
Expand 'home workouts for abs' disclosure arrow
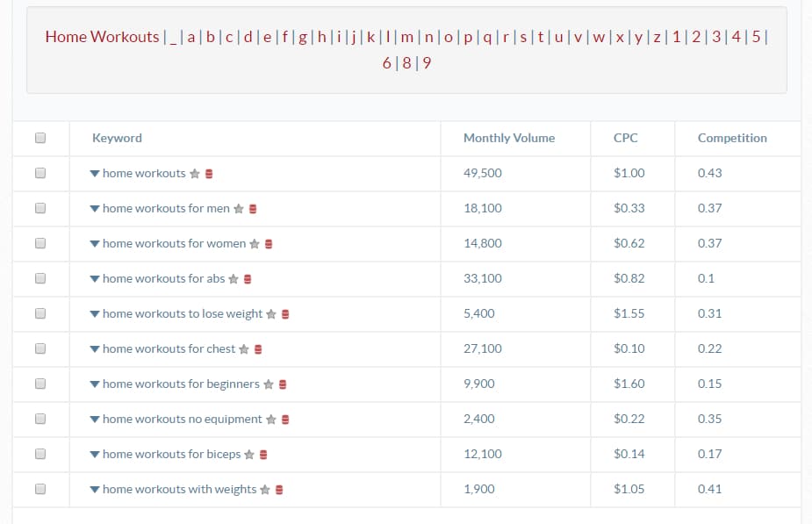(x=95, y=279)
